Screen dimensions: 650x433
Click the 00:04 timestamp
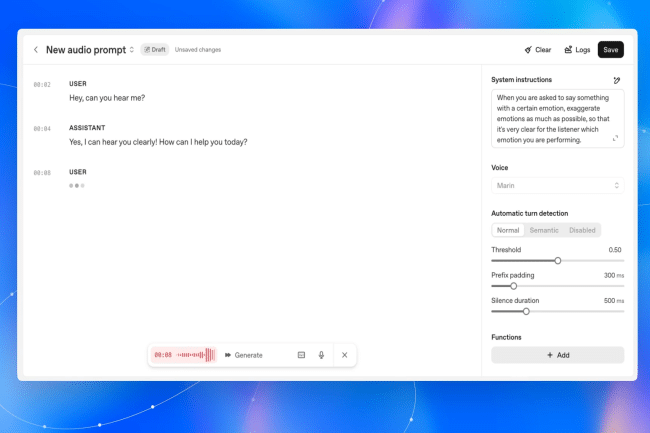(x=42, y=129)
